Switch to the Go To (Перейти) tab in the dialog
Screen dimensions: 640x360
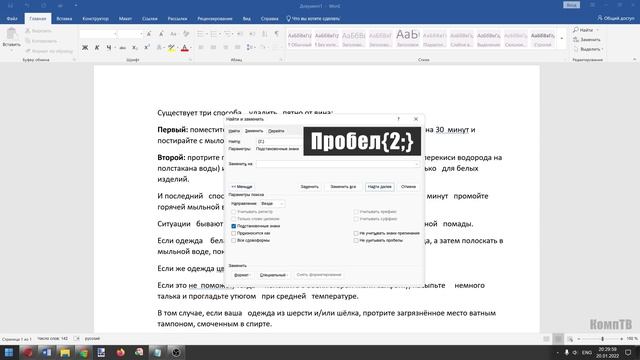coord(276,131)
